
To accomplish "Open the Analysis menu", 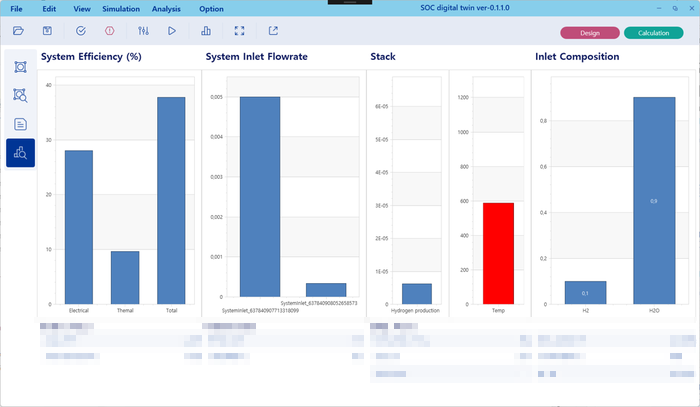I will pos(166,9).
